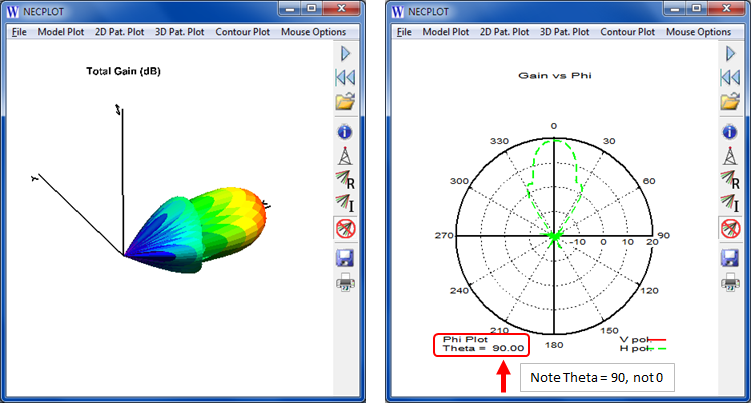Click the R pattern icon in right window
The image size is (751, 403).
coord(729,180)
